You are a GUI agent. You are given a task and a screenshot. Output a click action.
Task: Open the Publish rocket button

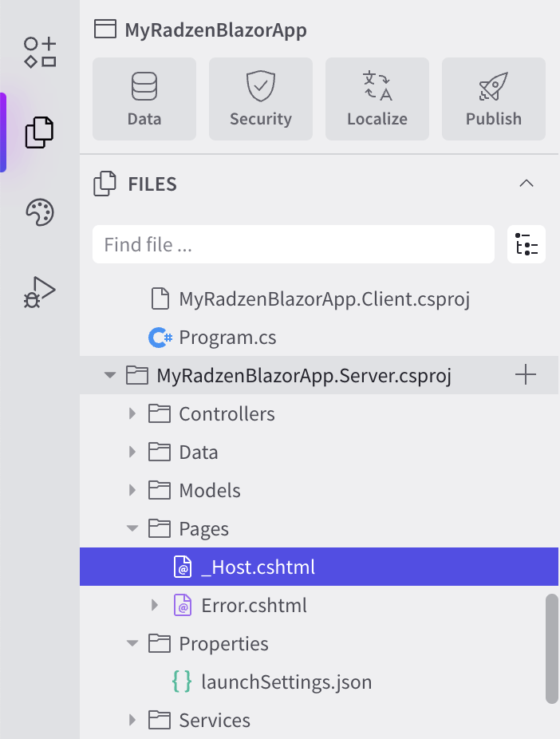click(x=494, y=99)
